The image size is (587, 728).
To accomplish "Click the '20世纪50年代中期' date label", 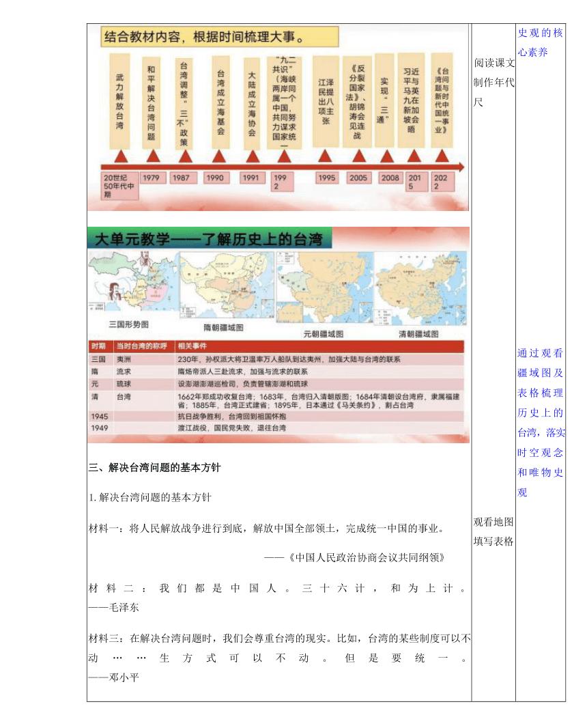I will click(x=119, y=186).
